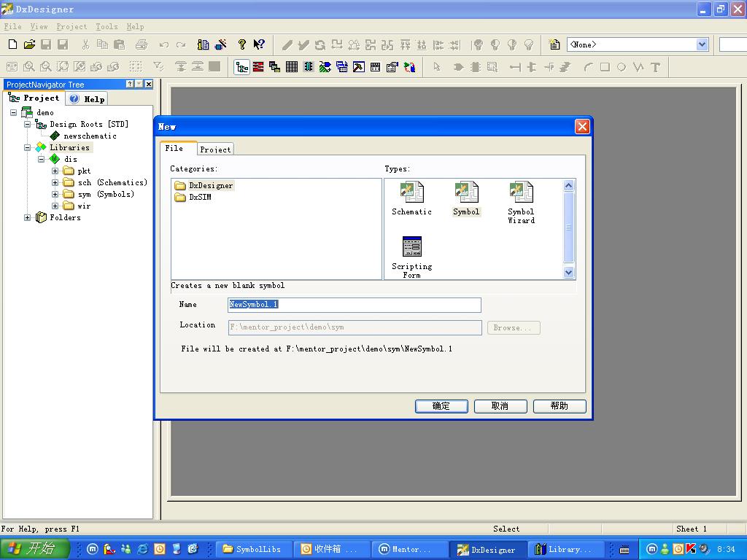Viewport: 747px width, 560px height.
Task: Select the Schematic file type icon
Action: [411, 193]
